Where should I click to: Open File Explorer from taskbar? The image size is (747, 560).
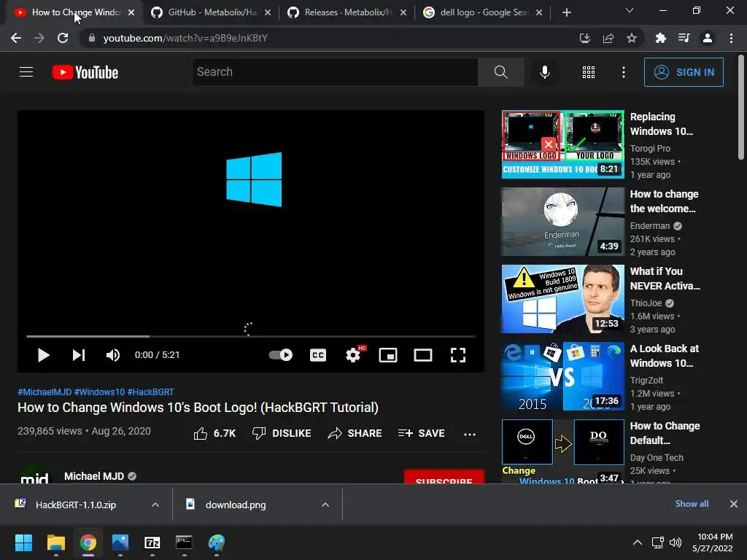(x=55, y=542)
